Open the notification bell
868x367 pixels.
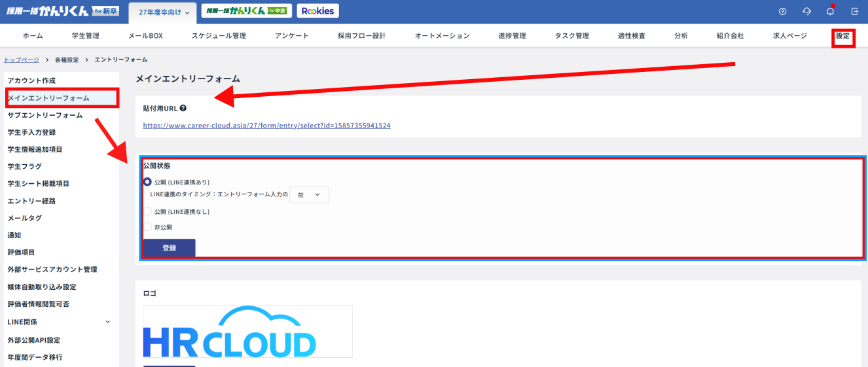point(830,11)
